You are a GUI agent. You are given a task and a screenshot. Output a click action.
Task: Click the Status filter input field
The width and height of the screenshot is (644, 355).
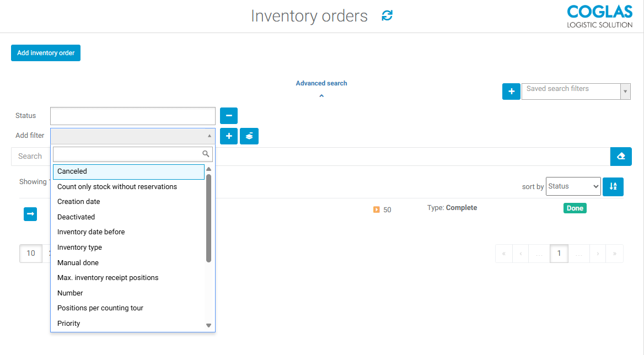coord(132,116)
